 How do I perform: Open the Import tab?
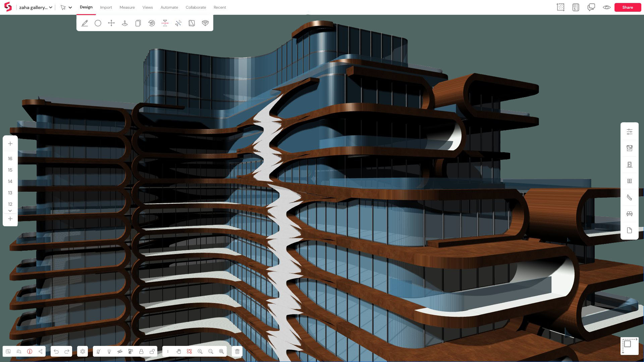[x=106, y=7]
